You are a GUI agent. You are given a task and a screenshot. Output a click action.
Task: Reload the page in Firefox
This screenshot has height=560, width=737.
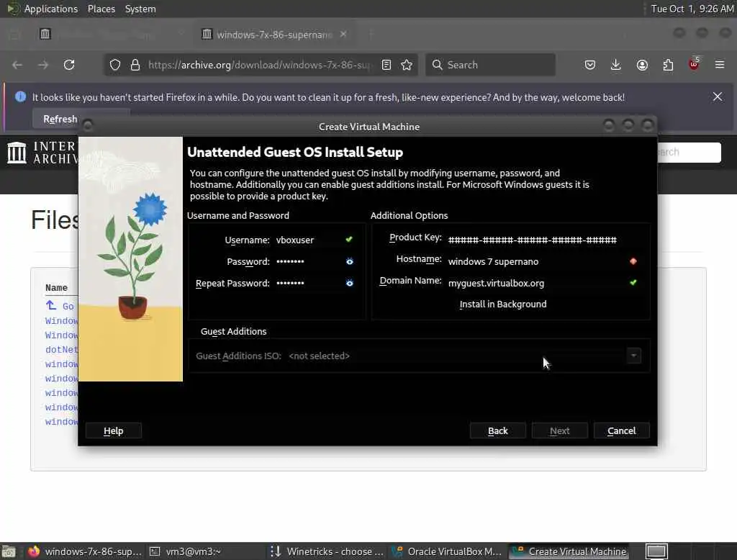click(69, 65)
